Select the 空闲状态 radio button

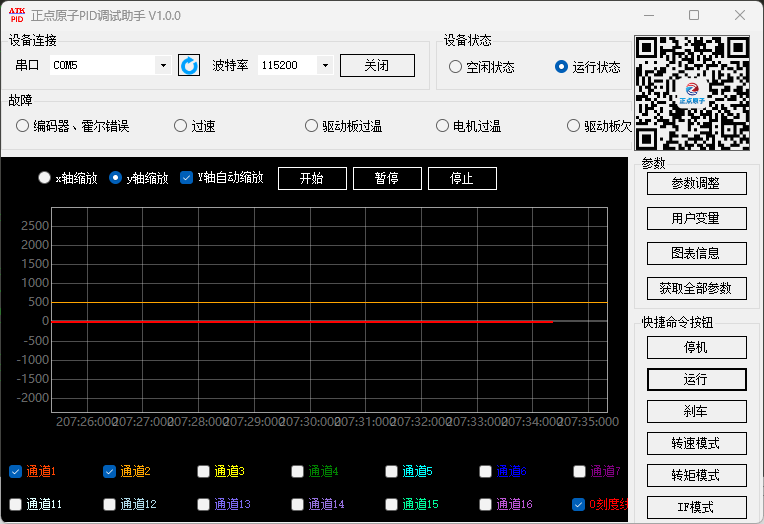[x=455, y=67]
